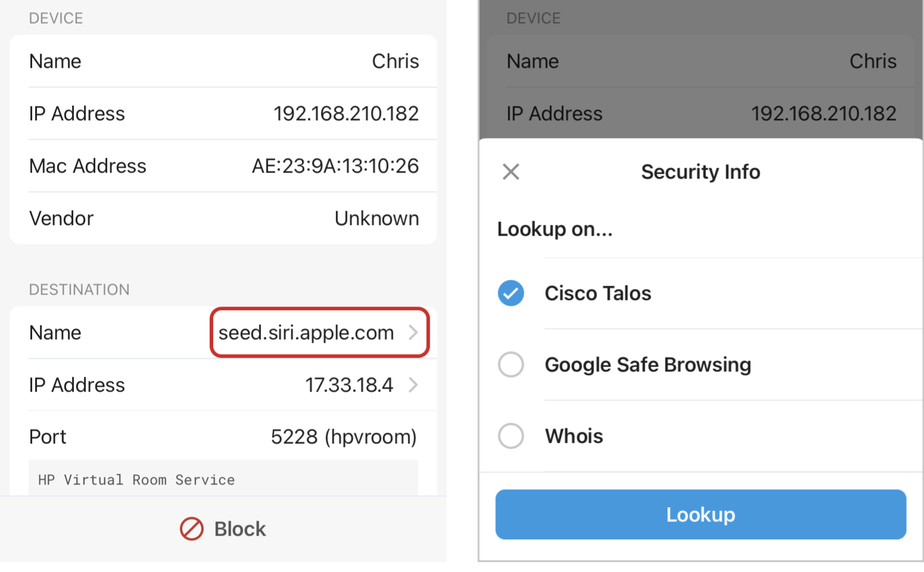
Task: Open destination name chevron for seed.siri.apple.com
Action: coord(413,332)
